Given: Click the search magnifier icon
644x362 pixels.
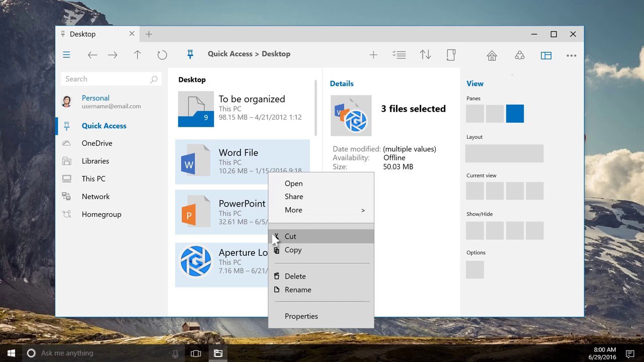Looking at the screenshot, I should point(154,79).
